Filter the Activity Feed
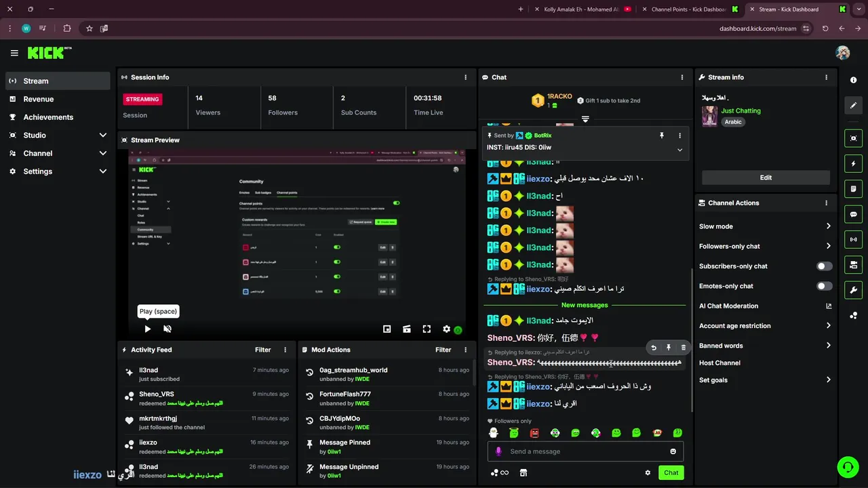The image size is (868, 488). pos(263,350)
